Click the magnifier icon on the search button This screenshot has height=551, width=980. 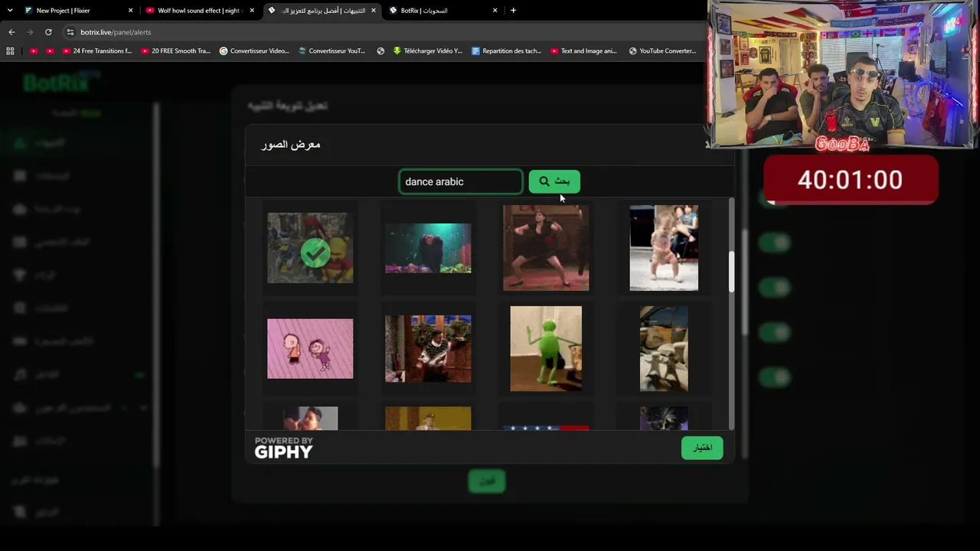pyautogui.click(x=544, y=181)
